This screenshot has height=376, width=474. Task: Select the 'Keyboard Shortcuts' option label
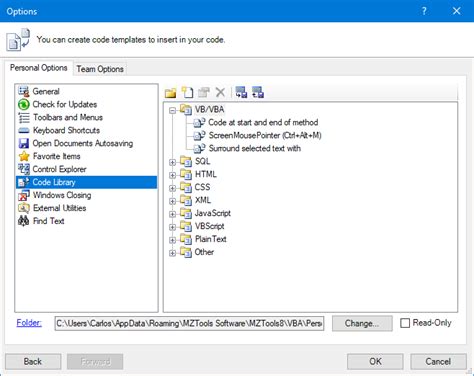(x=66, y=130)
